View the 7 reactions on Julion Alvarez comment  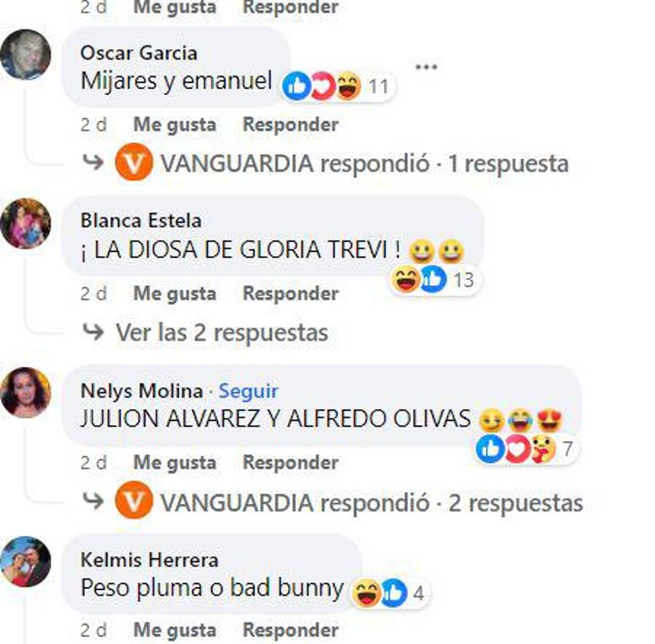(x=526, y=449)
